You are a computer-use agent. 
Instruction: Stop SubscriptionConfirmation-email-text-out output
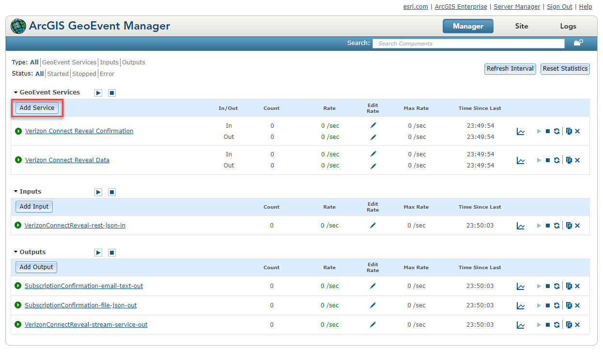pyautogui.click(x=548, y=286)
